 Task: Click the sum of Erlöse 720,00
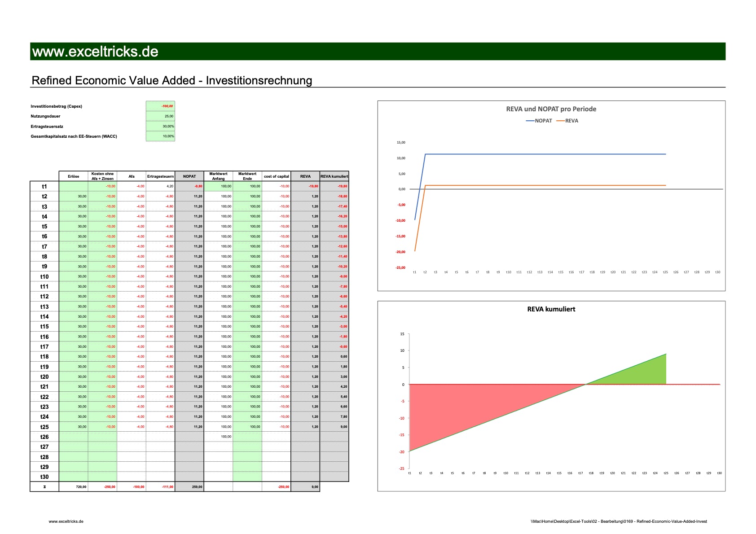coord(74,487)
